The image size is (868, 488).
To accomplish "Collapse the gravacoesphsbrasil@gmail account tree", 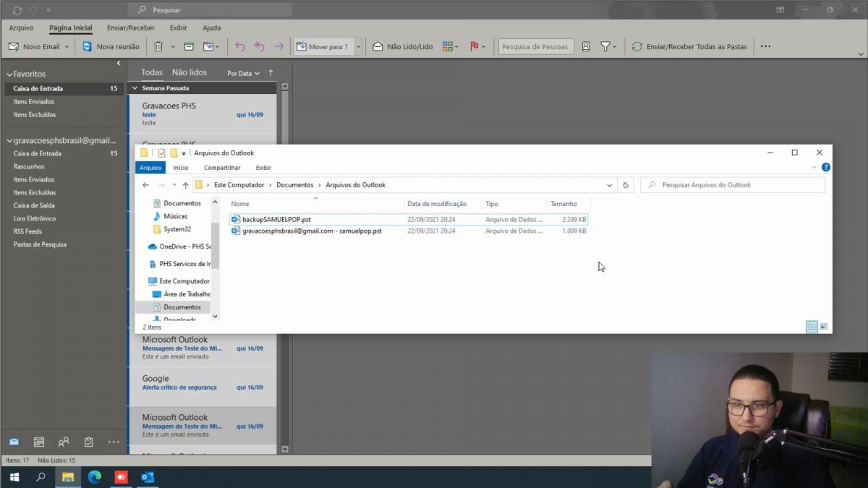I will pyautogui.click(x=10, y=140).
